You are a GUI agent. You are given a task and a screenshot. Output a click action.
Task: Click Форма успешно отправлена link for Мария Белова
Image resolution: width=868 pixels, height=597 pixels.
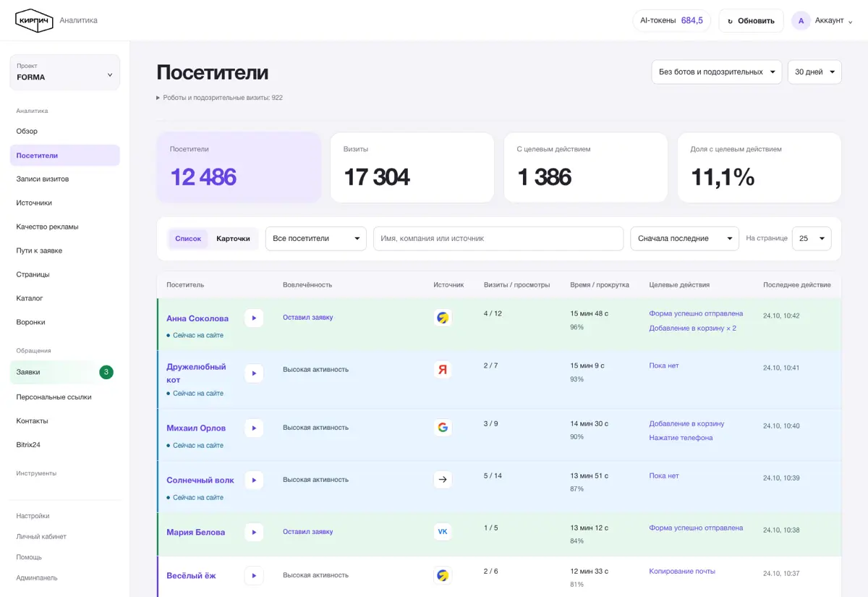tap(696, 528)
